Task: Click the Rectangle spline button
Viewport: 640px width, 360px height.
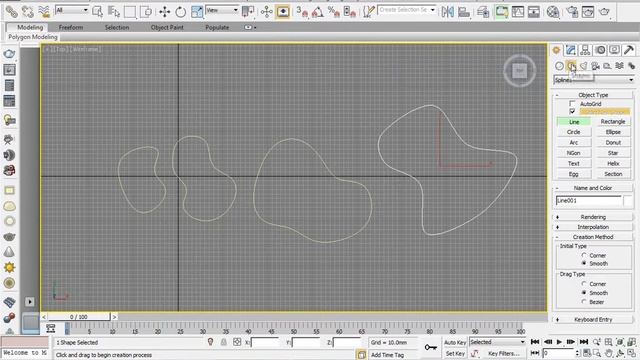Action: (x=613, y=122)
